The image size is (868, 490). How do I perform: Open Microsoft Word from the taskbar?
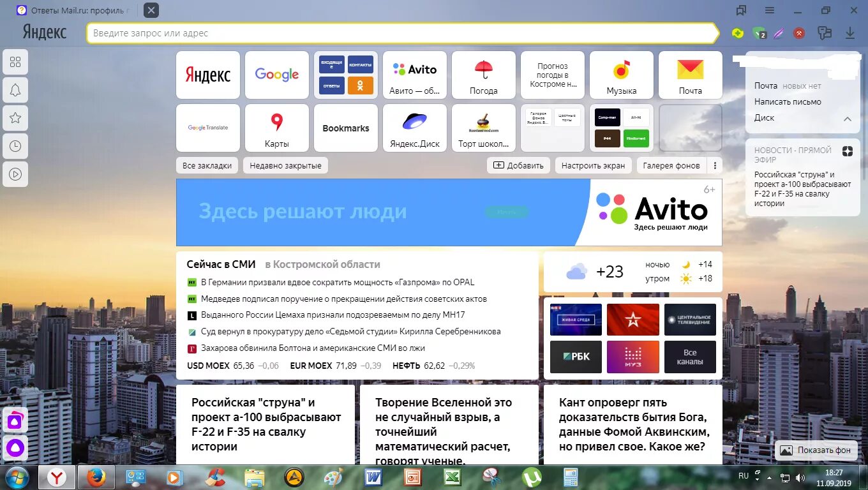coord(373,477)
